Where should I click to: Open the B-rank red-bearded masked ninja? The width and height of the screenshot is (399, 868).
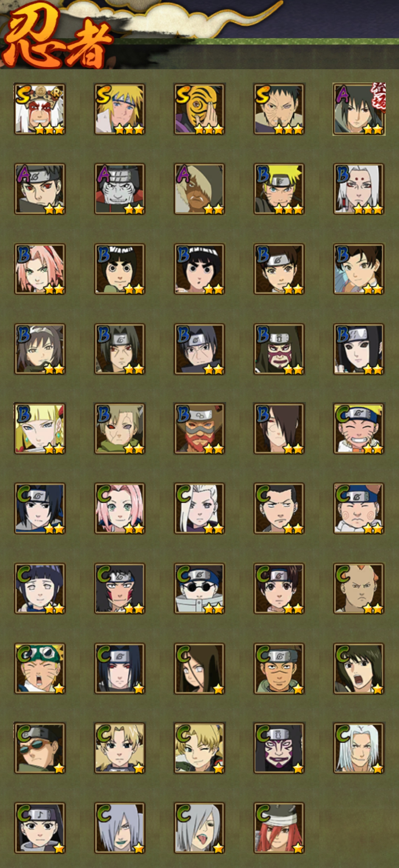(199, 429)
